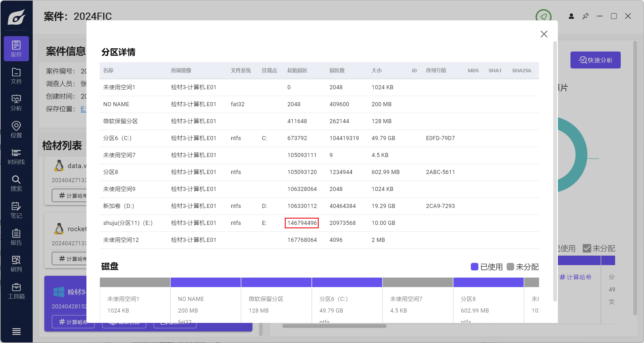The image size is (644, 343).
Task: Click the 计算哈希 link at right panel
Action: click(575, 277)
